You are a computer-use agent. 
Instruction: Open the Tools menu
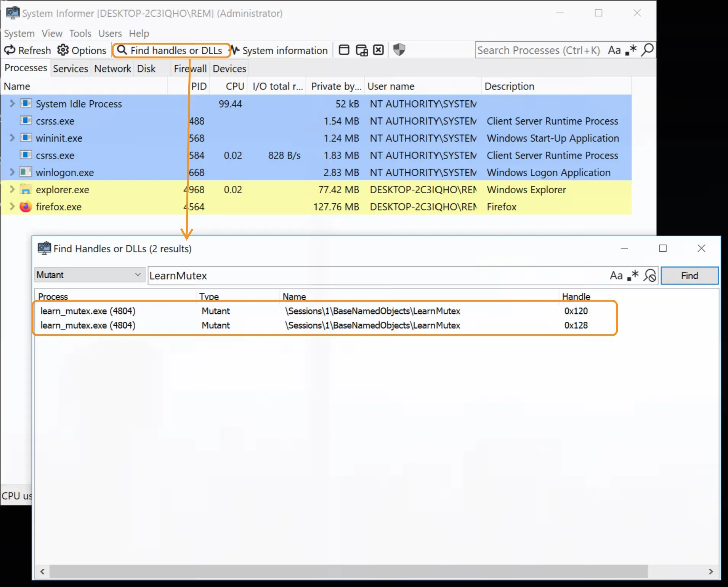pyautogui.click(x=80, y=34)
